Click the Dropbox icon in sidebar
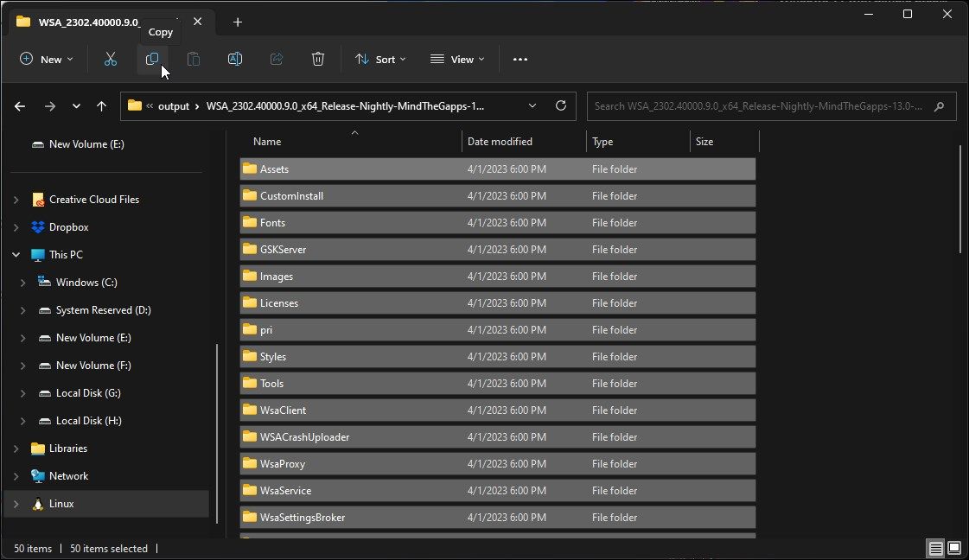Screen dimensions: 969x560 [38, 226]
